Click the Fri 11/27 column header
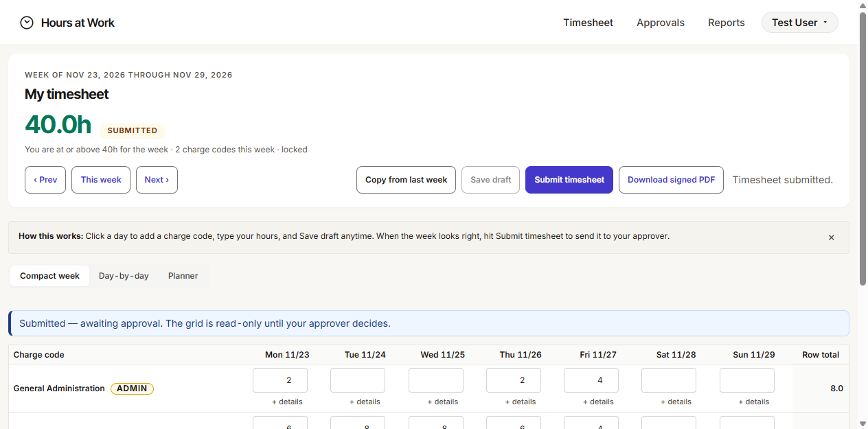 [598, 355]
